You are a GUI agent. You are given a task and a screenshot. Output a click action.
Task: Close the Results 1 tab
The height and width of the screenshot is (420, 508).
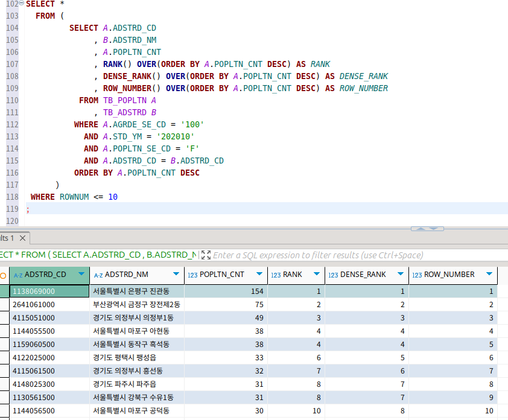point(22,238)
